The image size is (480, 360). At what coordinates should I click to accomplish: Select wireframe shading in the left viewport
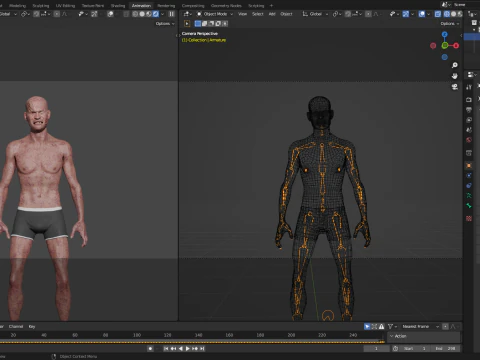[x=135, y=14]
